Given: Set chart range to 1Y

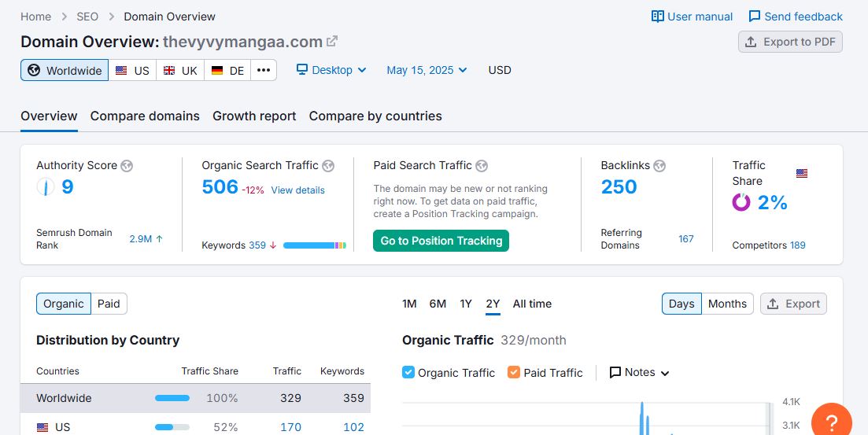Looking at the screenshot, I should coord(466,304).
